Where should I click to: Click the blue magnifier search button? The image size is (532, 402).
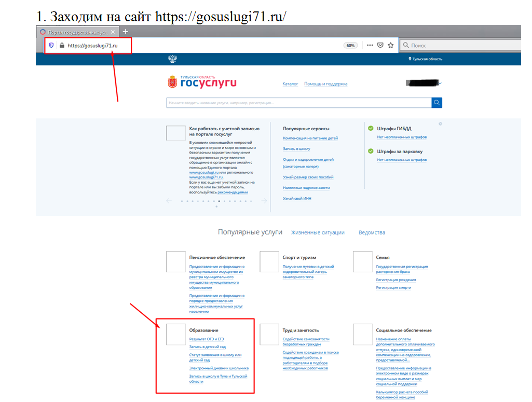point(437,103)
